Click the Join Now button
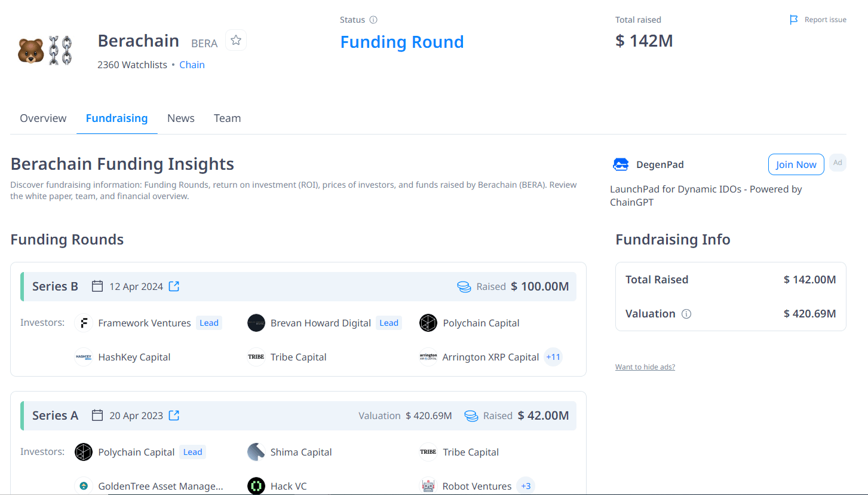 tap(796, 164)
